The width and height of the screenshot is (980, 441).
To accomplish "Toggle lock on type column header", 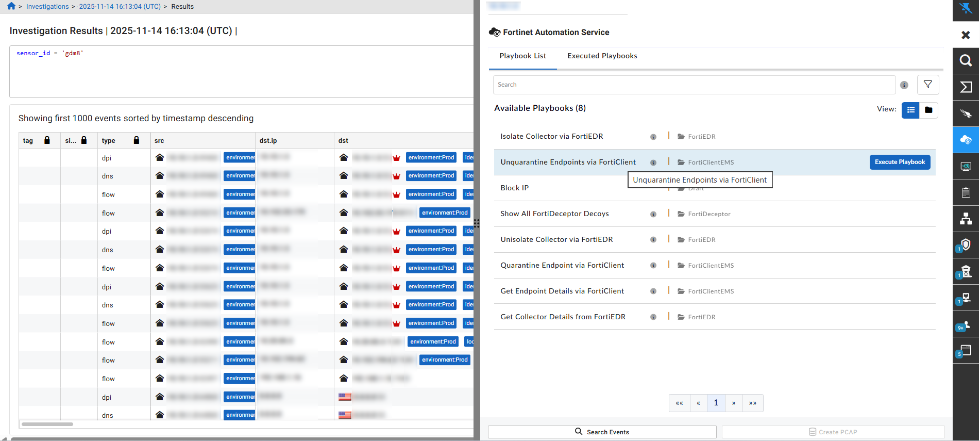I will (137, 140).
